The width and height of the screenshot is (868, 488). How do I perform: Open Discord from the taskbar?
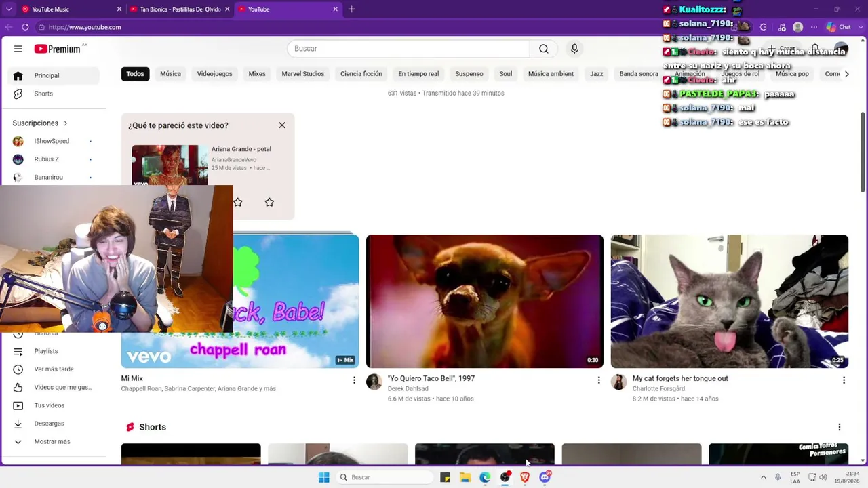click(x=545, y=477)
